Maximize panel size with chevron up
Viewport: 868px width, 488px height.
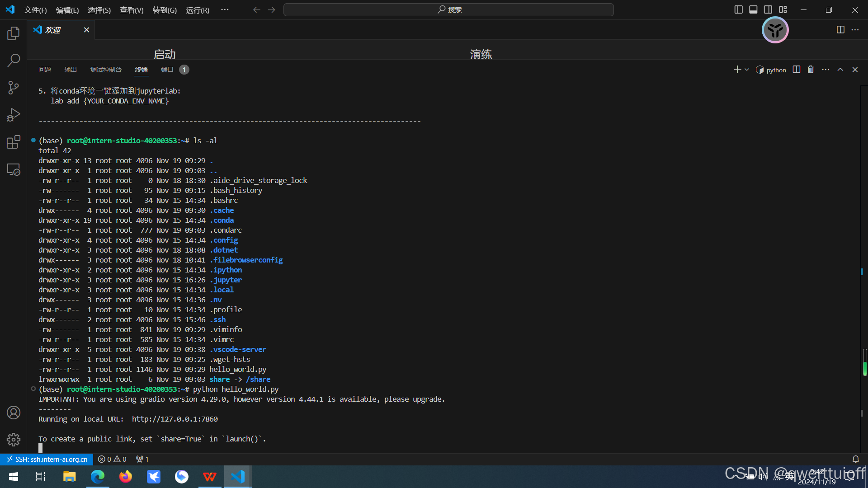click(840, 70)
